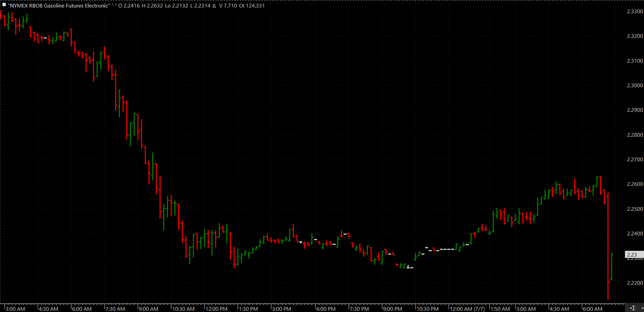Click the 9:00 PM time label

click(392, 309)
